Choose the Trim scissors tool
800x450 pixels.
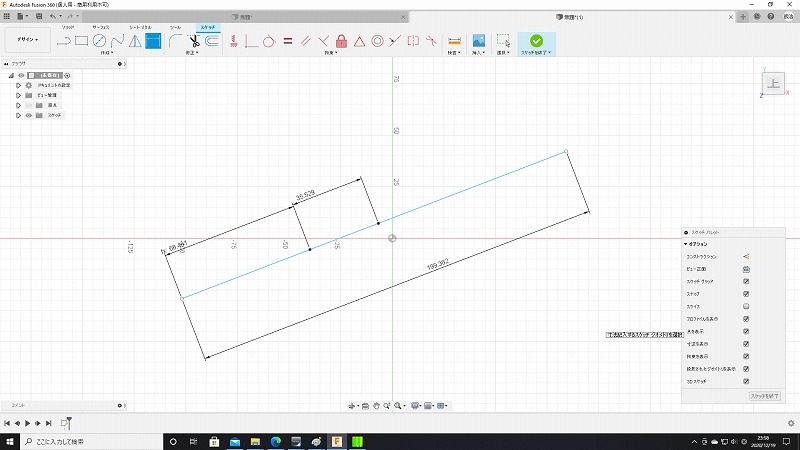pos(194,41)
